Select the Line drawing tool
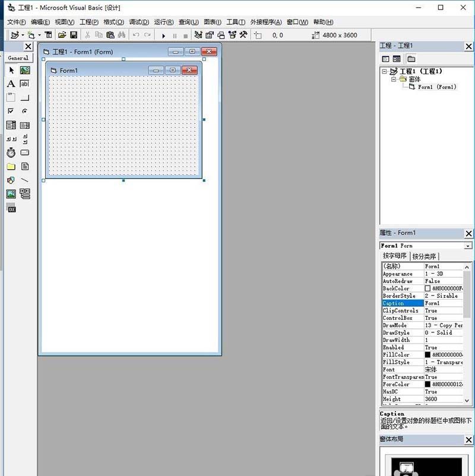 point(24,180)
